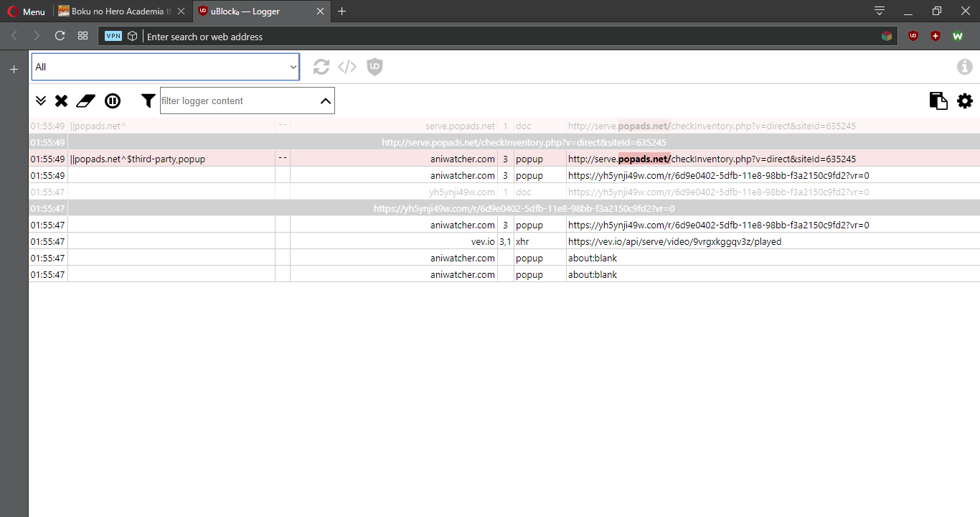The width and height of the screenshot is (980, 517).
Task: Click the grayed refresh icon in the logger
Action: (x=321, y=66)
